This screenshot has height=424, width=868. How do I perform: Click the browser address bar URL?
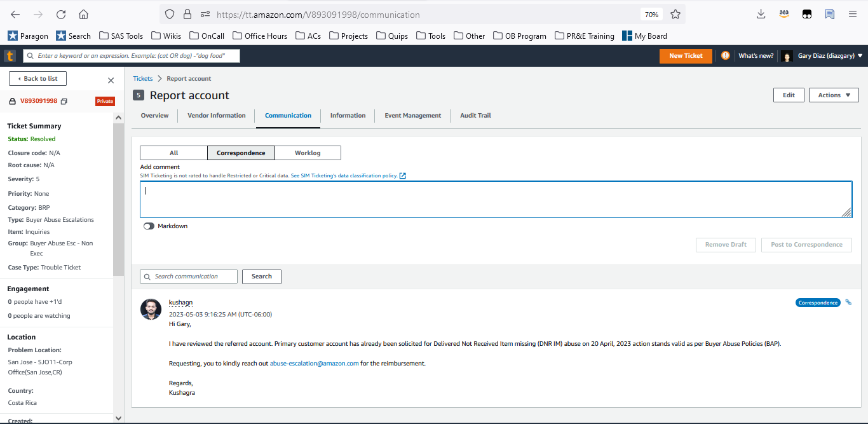tap(318, 14)
